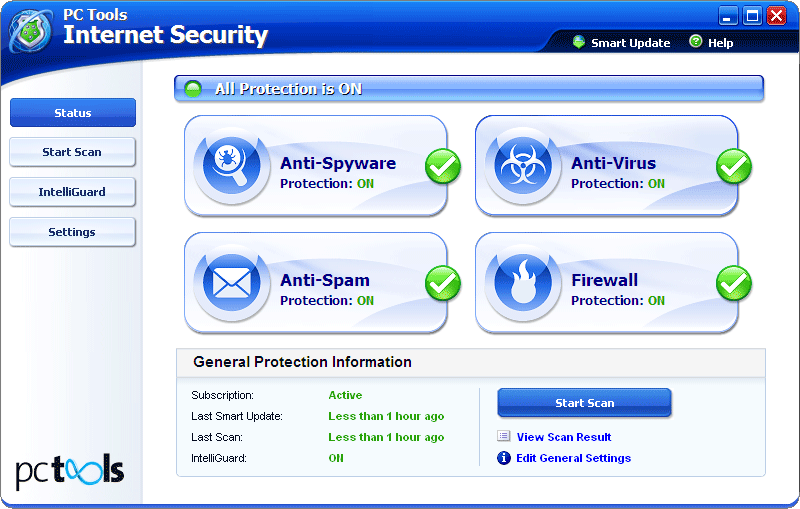The height and width of the screenshot is (509, 800).
Task: Open the IntelliGuard sidebar tab
Action: (72, 192)
